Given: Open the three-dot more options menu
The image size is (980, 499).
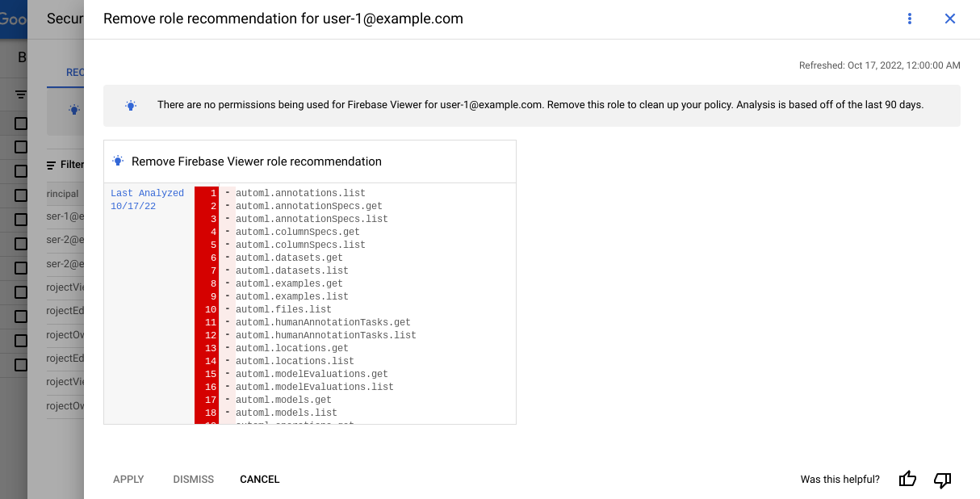Looking at the screenshot, I should coord(910,19).
